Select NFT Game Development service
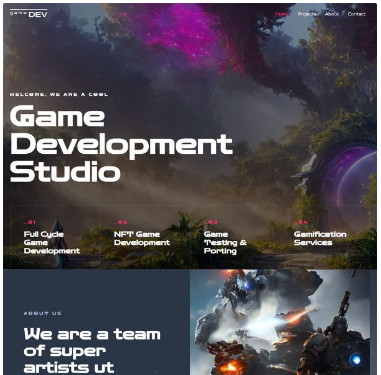Viewport: 381px width, 375px height. (142, 238)
